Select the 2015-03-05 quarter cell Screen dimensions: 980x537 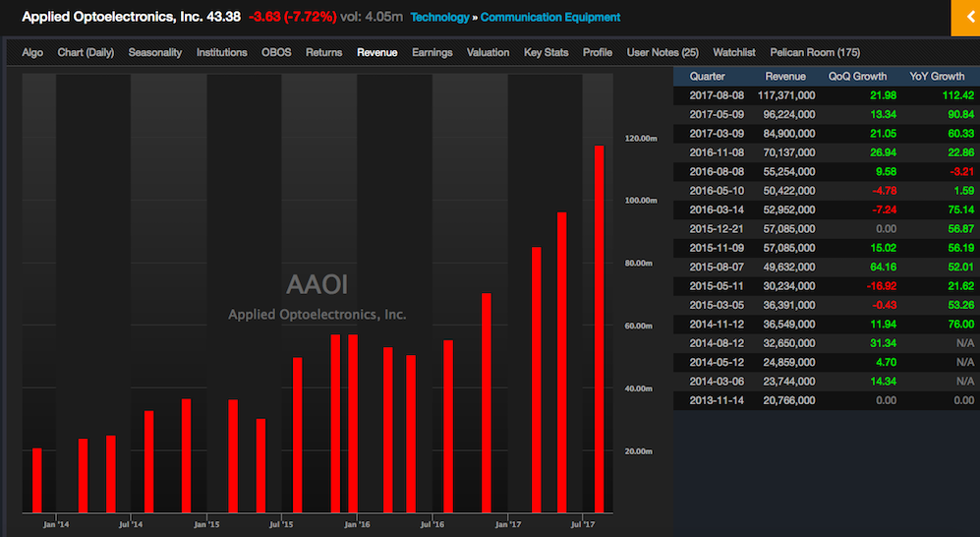point(717,305)
